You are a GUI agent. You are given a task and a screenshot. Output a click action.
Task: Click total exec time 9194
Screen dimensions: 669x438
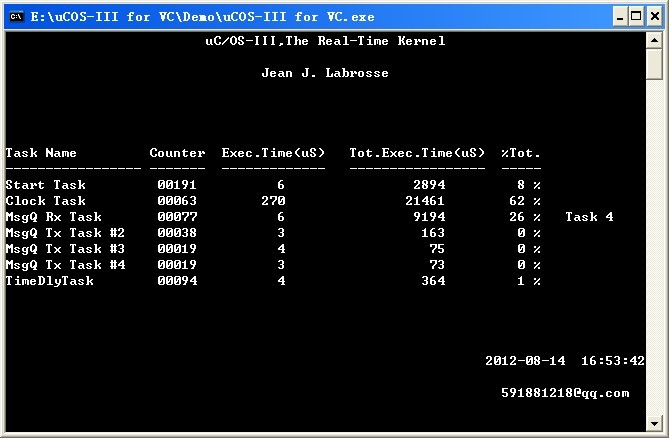429,217
